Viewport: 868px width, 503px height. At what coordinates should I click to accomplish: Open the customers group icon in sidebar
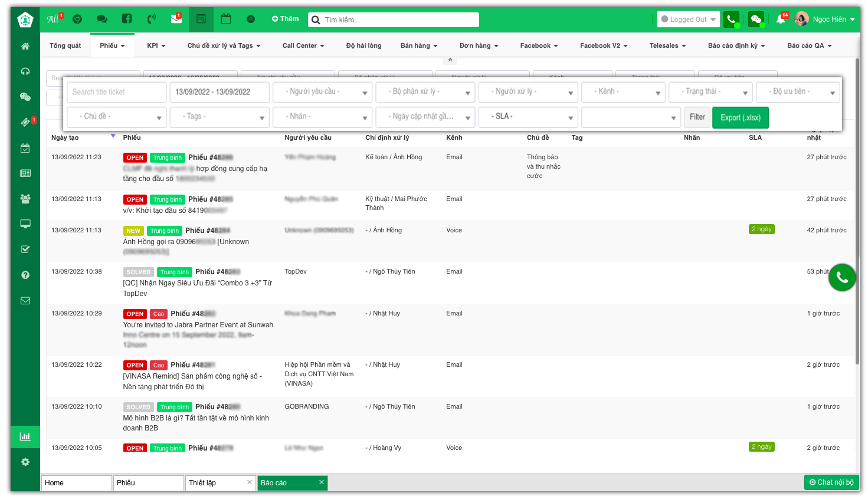pyautogui.click(x=25, y=199)
